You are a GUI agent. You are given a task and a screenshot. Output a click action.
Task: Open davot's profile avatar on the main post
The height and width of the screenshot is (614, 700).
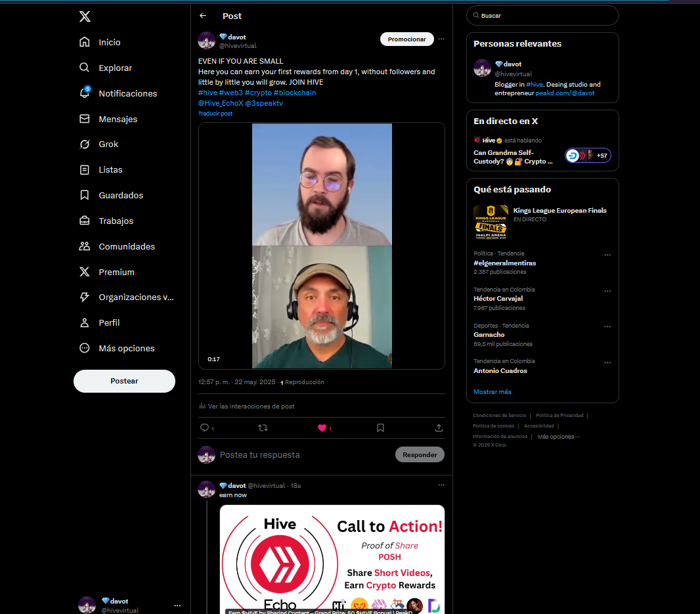click(x=206, y=41)
